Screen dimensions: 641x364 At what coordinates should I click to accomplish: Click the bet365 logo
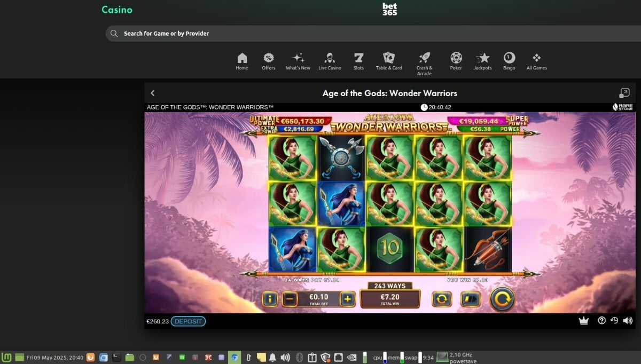click(x=389, y=9)
